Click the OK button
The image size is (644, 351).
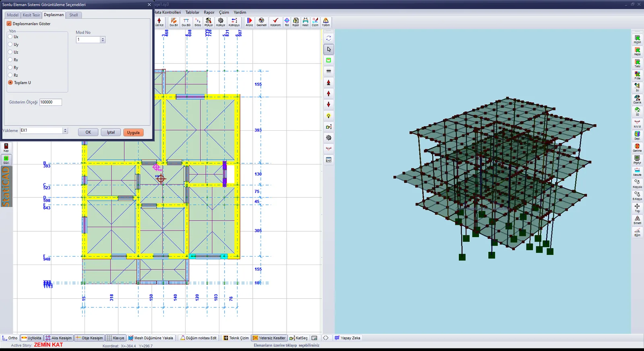tap(88, 132)
